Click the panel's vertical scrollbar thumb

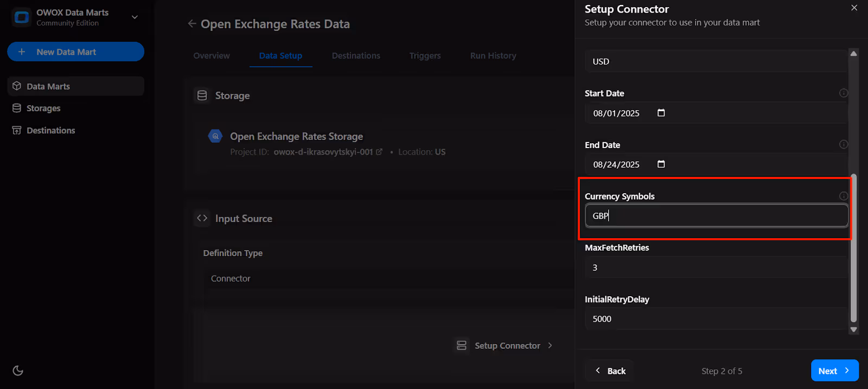coord(853,247)
